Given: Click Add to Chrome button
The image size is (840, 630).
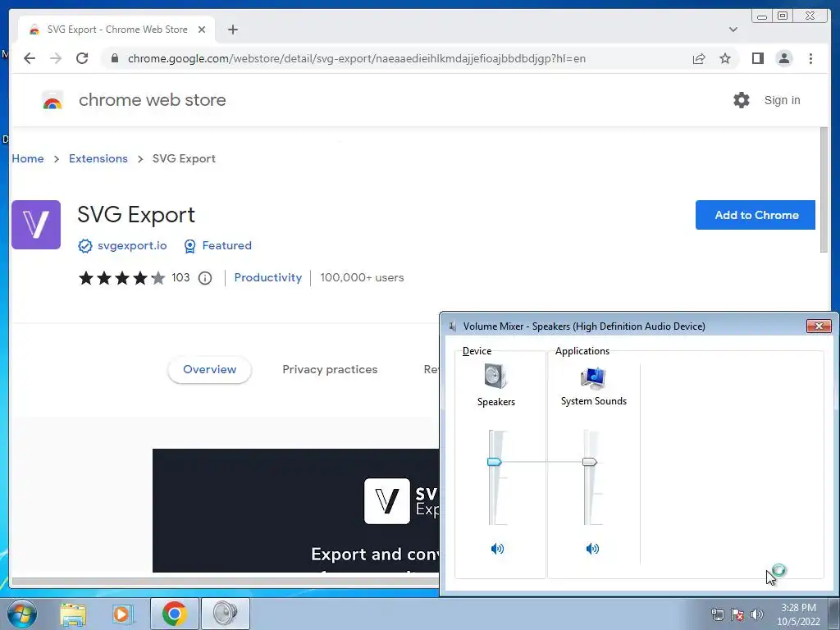Looking at the screenshot, I should tap(756, 215).
